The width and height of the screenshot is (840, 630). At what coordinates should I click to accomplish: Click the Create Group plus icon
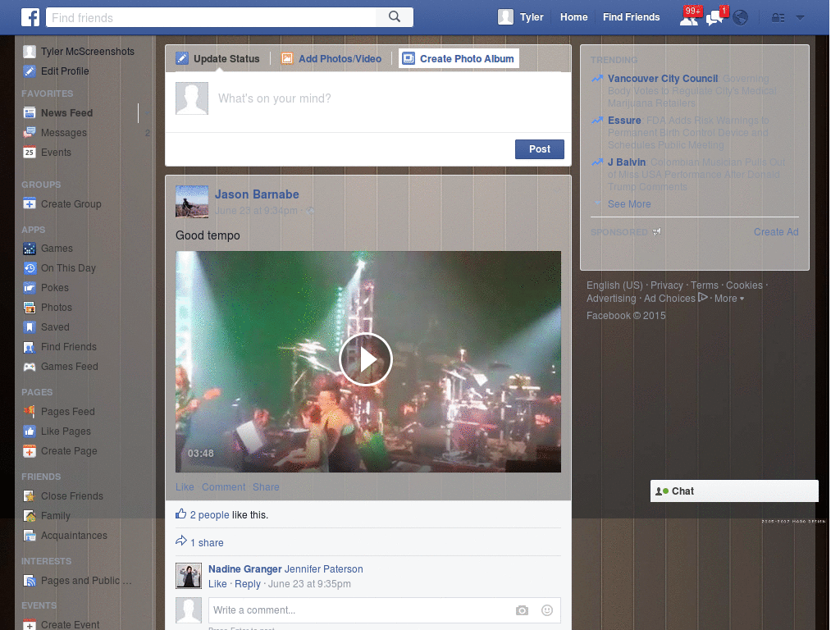(x=30, y=203)
